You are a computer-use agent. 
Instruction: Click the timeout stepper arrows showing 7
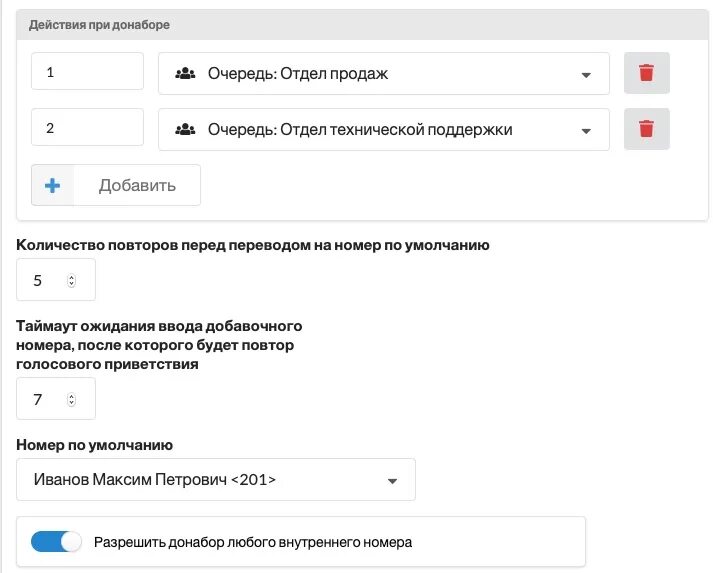[x=71, y=399]
